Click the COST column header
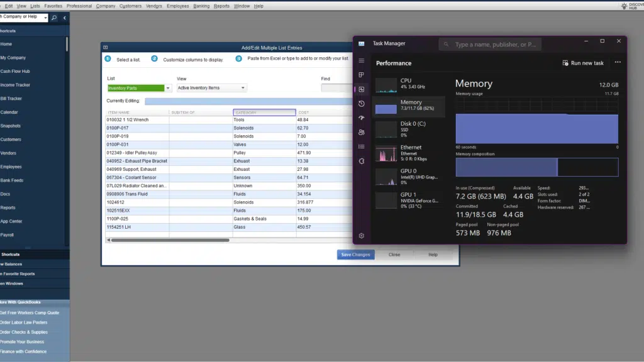This screenshot has width=644, height=362. tap(324, 112)
